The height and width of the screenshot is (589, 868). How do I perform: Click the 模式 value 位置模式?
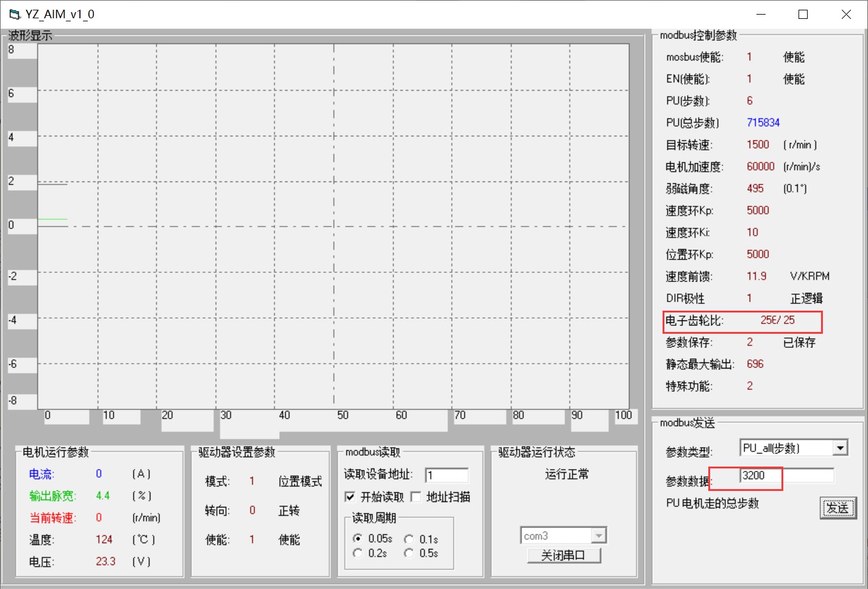click(300, 481)
